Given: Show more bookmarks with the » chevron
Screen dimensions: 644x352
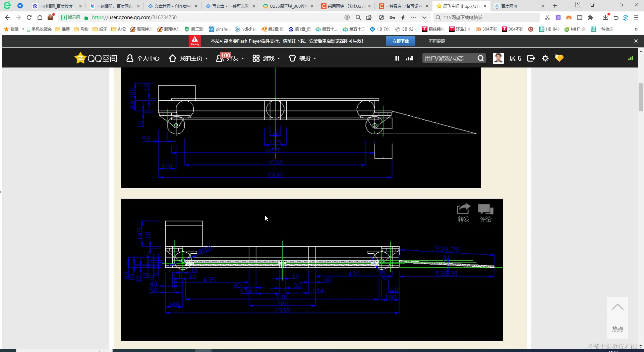Looking at the screenshot, I should [x=636, y=29].
